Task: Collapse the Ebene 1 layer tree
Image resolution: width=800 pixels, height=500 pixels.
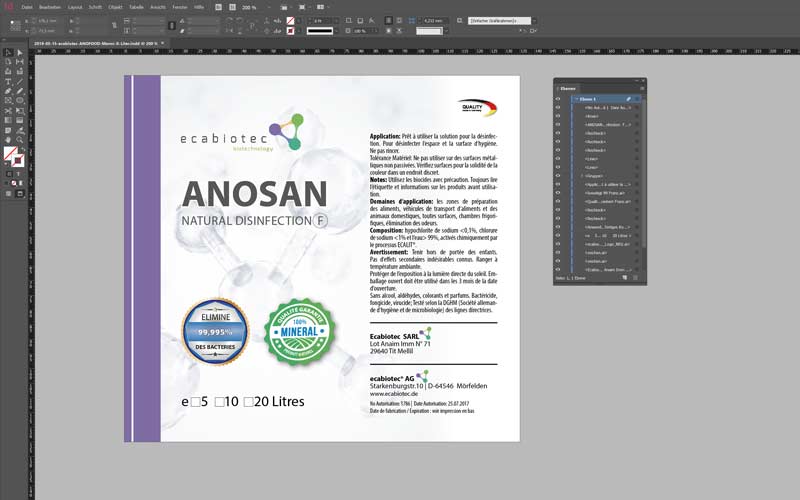Action: tap(577, 99)
